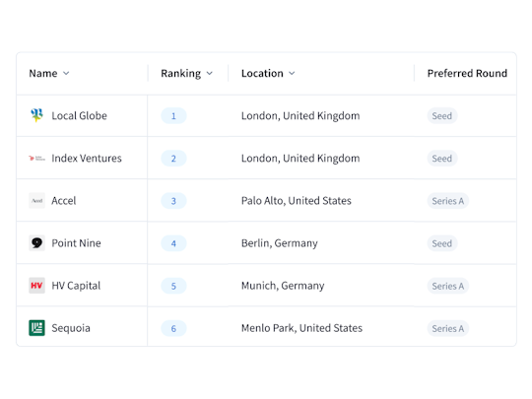Open the Location column dropdown chevron

[x=292, y=73]
